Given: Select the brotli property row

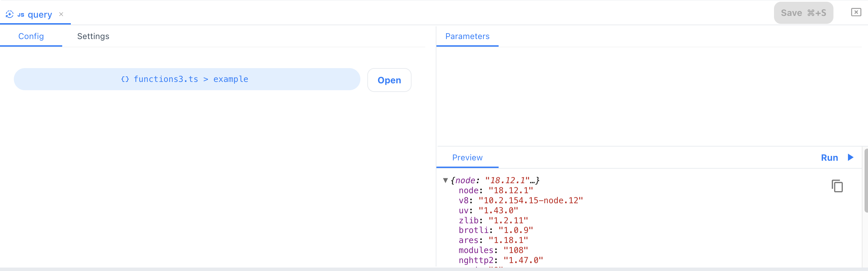Looking at the screenshot, I should (496, 230).
